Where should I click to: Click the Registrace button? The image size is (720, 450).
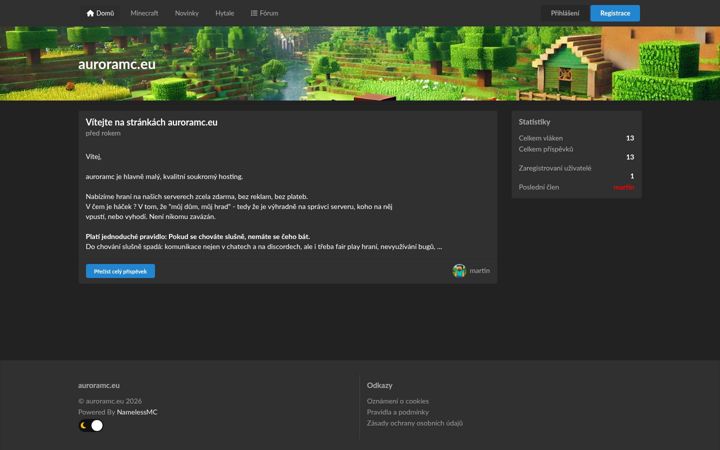point(615,13)
